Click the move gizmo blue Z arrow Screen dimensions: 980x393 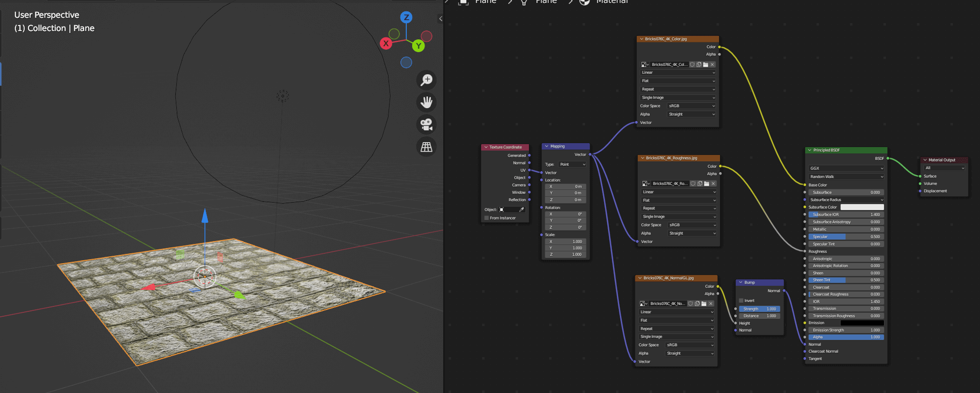click(205, 216)
